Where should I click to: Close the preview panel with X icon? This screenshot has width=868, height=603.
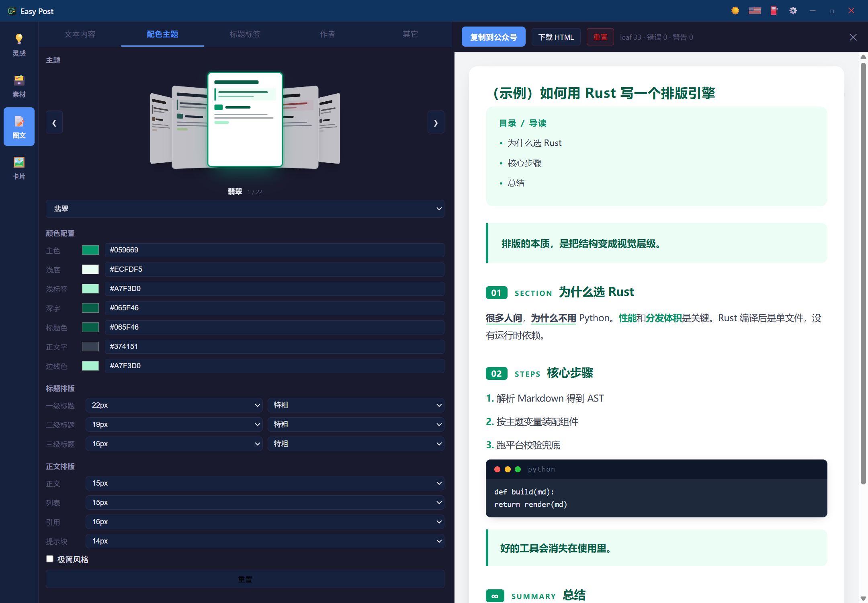tap(853, 37)
